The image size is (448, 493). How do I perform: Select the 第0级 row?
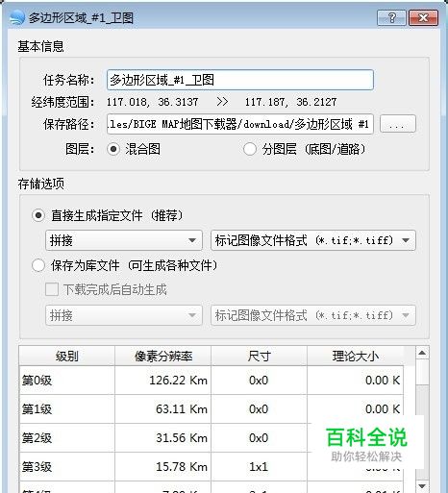coord(212,381)
